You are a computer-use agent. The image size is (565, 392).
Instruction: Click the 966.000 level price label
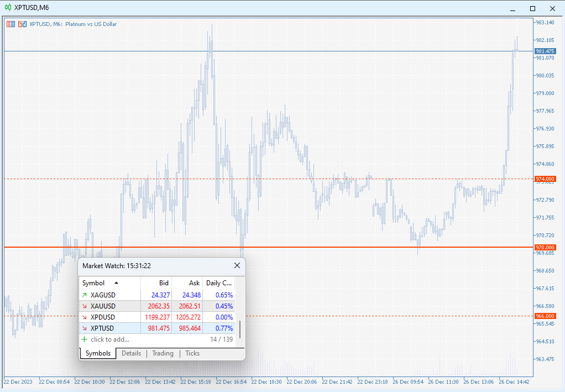545,316
